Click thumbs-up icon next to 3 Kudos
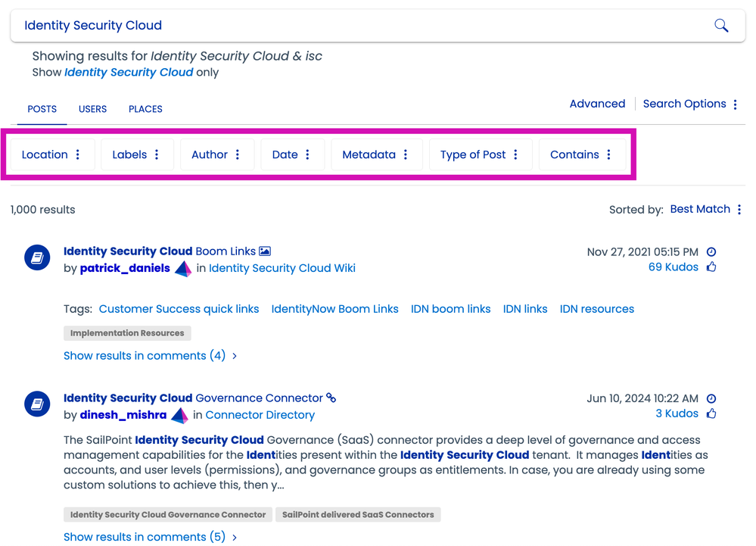756x546 pixels. (x=711, y=413)
